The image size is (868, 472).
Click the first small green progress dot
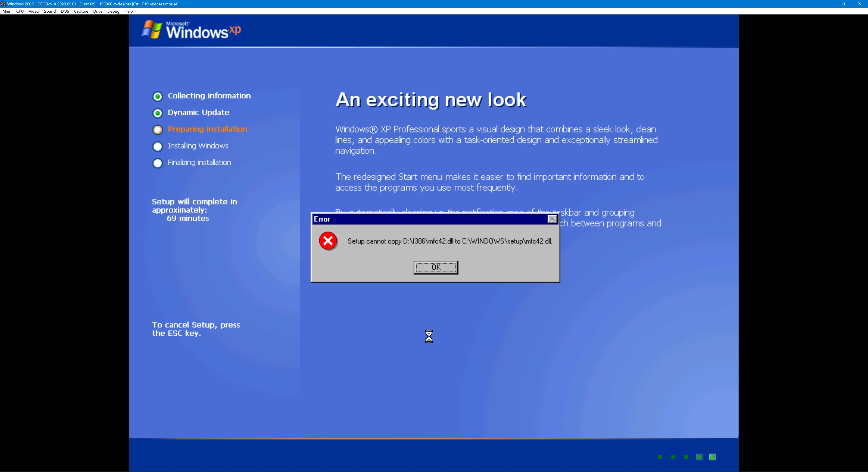[x=660, y=457]
